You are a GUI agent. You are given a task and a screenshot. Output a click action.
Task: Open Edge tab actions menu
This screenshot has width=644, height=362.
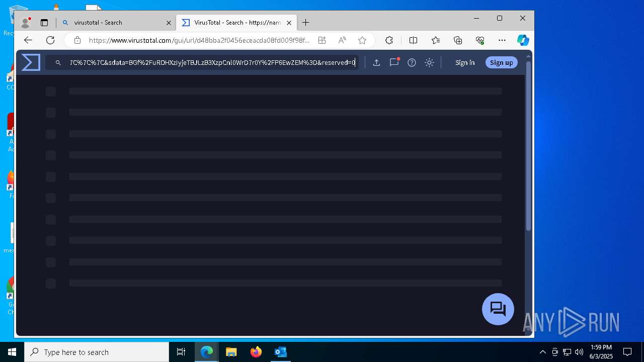point(44,23)
